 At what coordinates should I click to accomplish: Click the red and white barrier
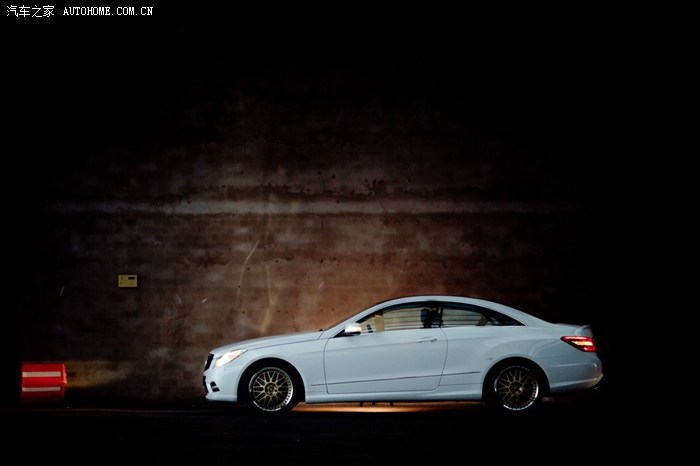(x=44, y=379)
